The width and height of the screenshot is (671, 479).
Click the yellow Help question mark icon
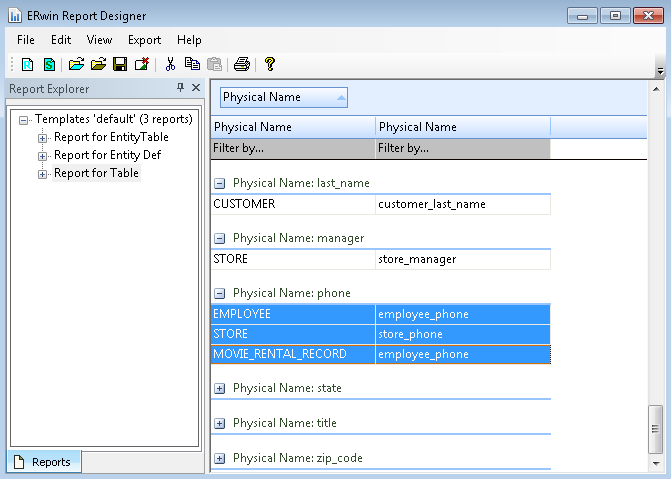(x=269, y=65)
